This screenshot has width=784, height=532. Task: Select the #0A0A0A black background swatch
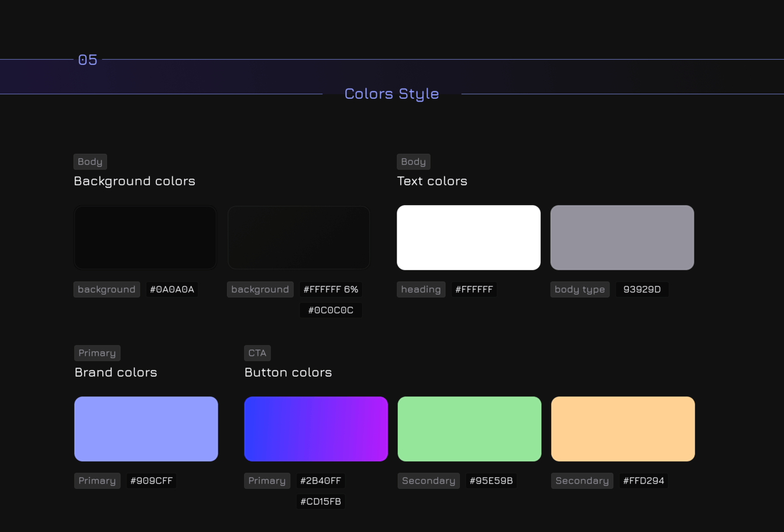point(145,237)
